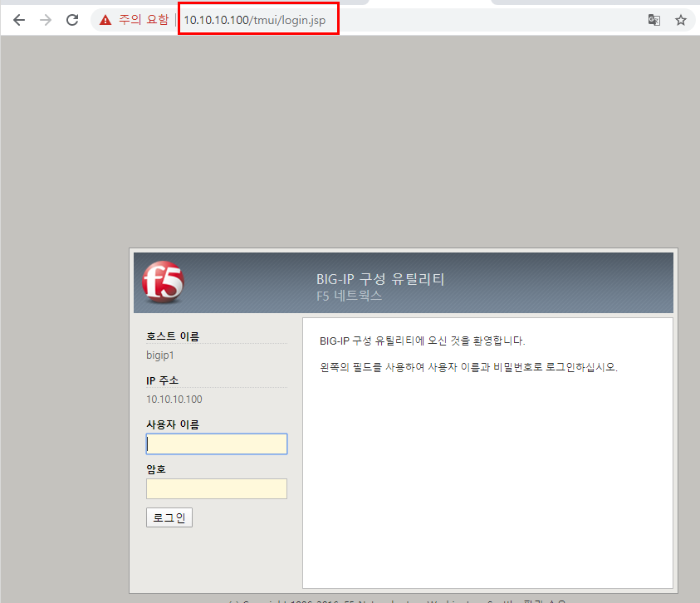Focus the 암호 password field

pyautogui.click(x=217, y=488)
